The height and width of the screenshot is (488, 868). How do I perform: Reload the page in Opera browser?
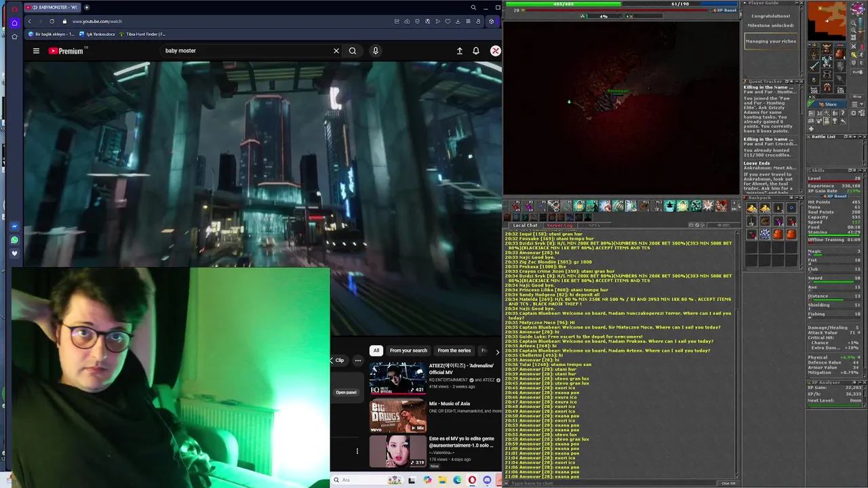tap(52, 21)
